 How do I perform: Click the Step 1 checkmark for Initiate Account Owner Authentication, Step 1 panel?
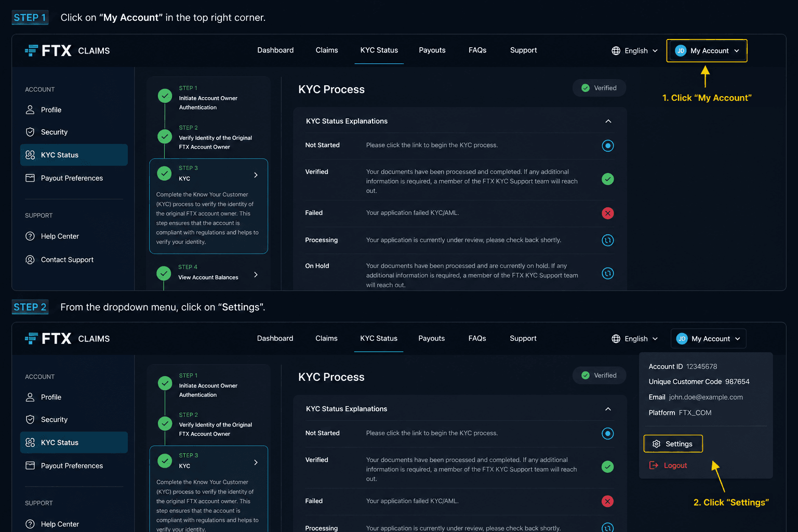165,96
